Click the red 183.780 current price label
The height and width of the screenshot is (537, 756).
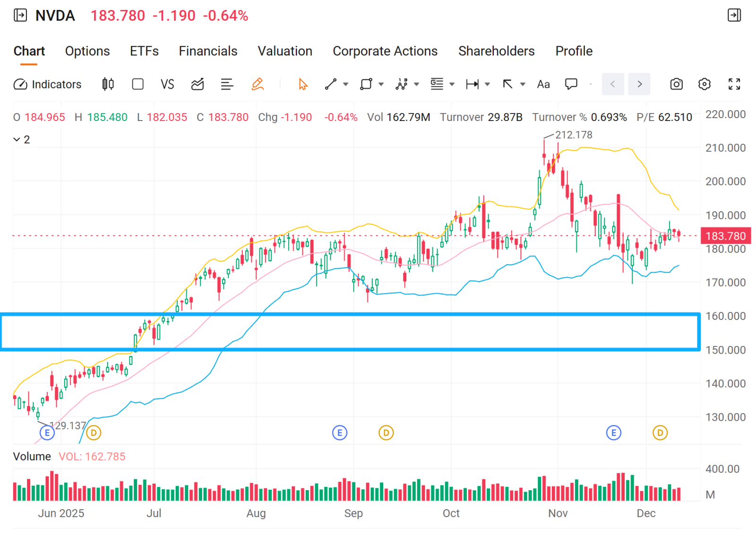click(725, 236)
